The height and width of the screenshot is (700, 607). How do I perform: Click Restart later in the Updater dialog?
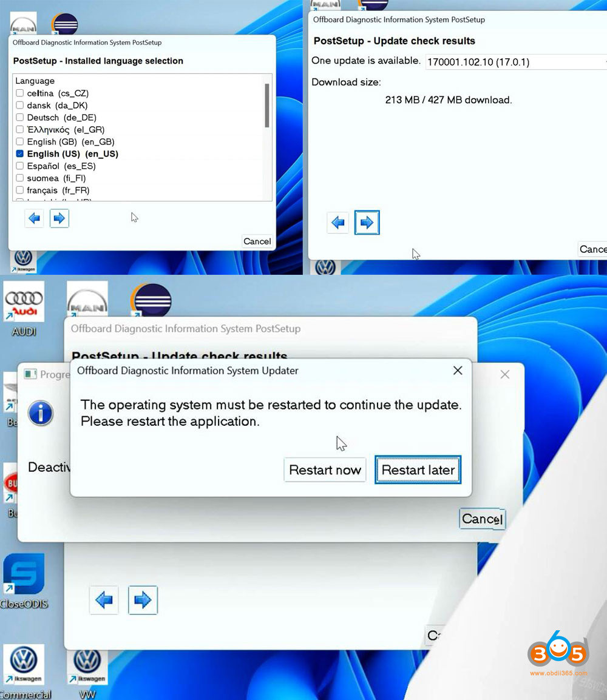[x=418, y=469]
